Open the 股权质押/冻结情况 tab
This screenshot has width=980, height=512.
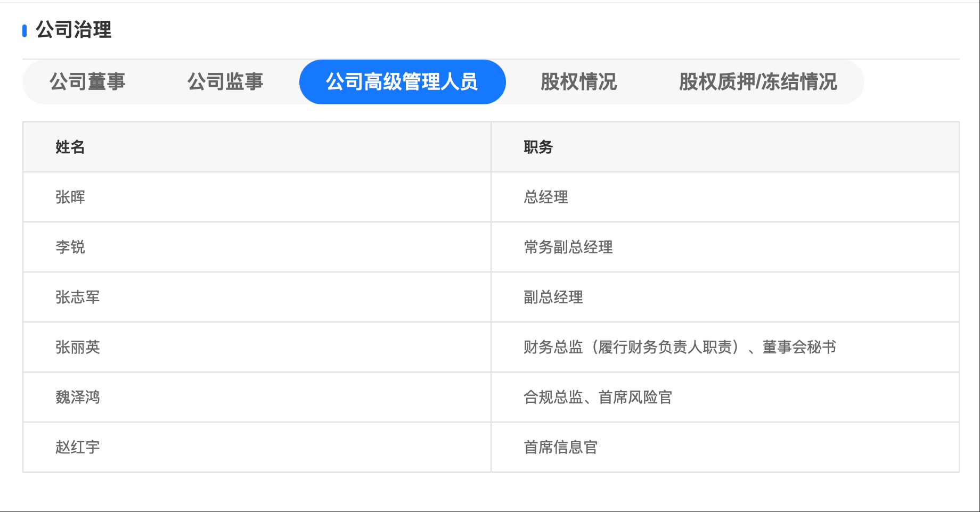[x=758, y=82]
